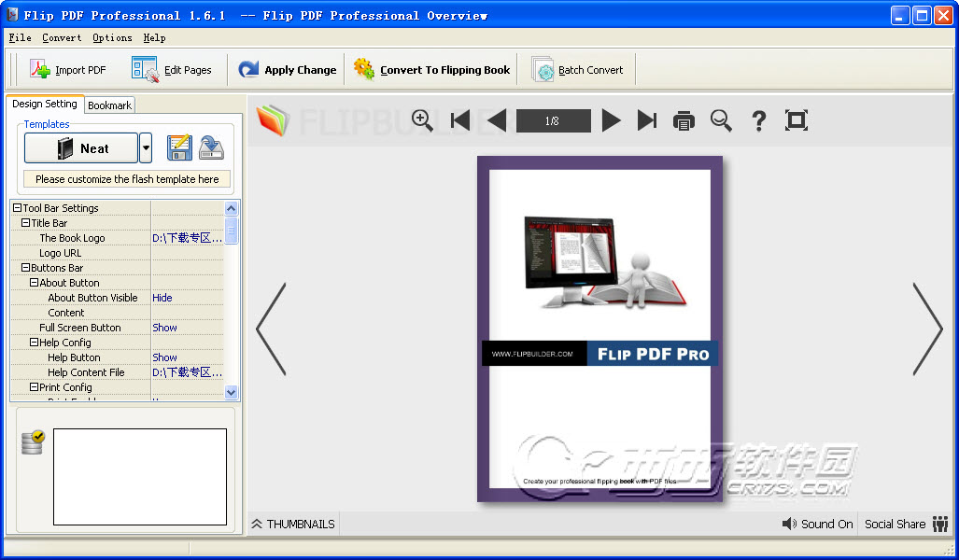This screenshot has height=560, width=959.
Task: Go to previous page using toolbar arrow
Action: 497,120
